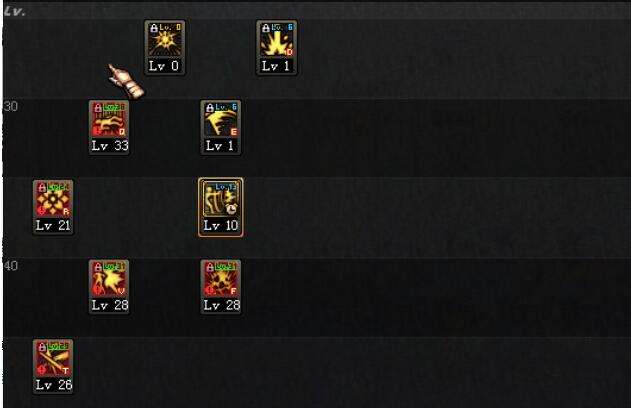Toggle the lock on the Lv 26 skill
631x408 pixels.
pos(42,347)
